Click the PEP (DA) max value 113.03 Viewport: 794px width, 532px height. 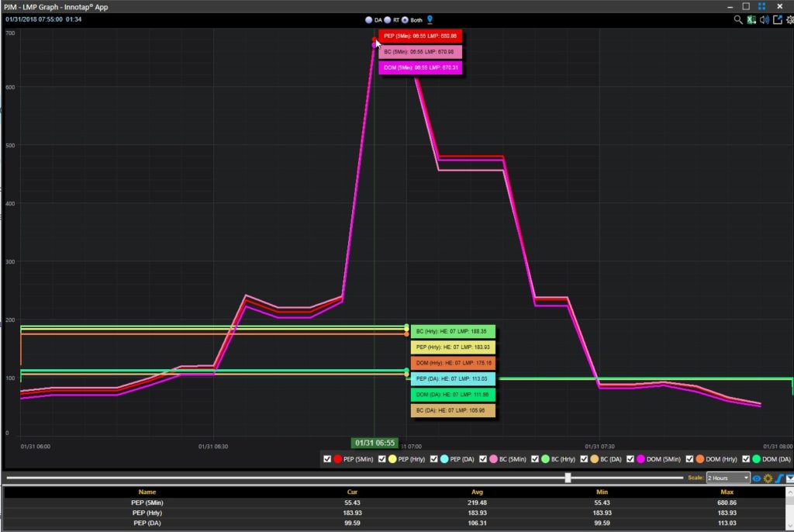tap(727, 523)
